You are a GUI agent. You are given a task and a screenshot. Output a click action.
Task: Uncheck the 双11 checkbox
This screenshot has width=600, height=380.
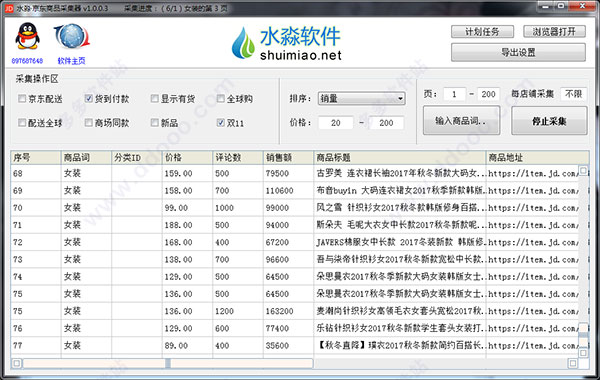[220, 122]
